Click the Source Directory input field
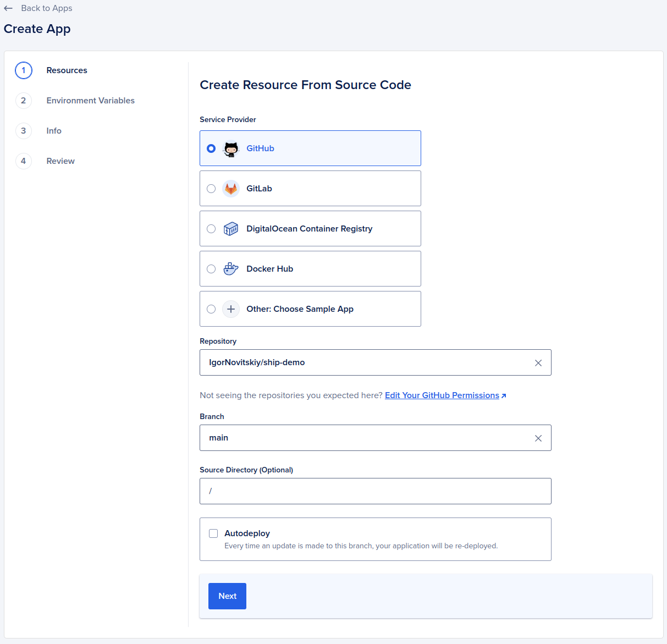The width and height of the screenshot is (667, 644). point(357,491)
